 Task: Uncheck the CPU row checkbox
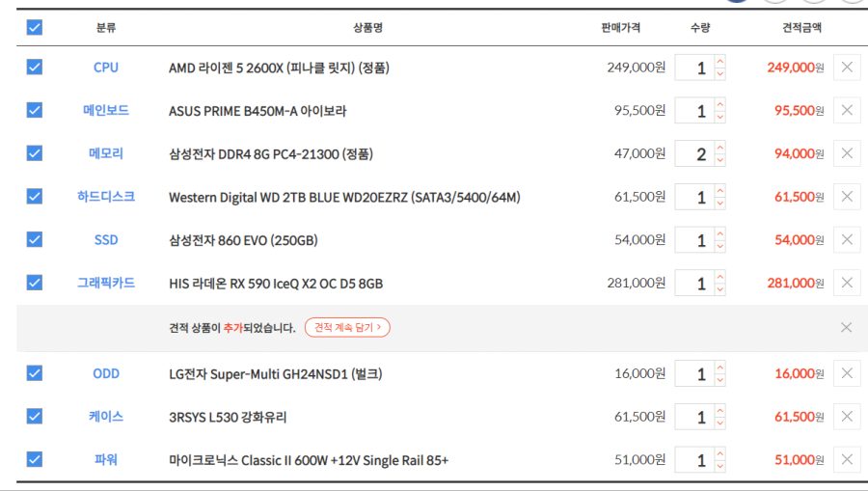(35, 68)
